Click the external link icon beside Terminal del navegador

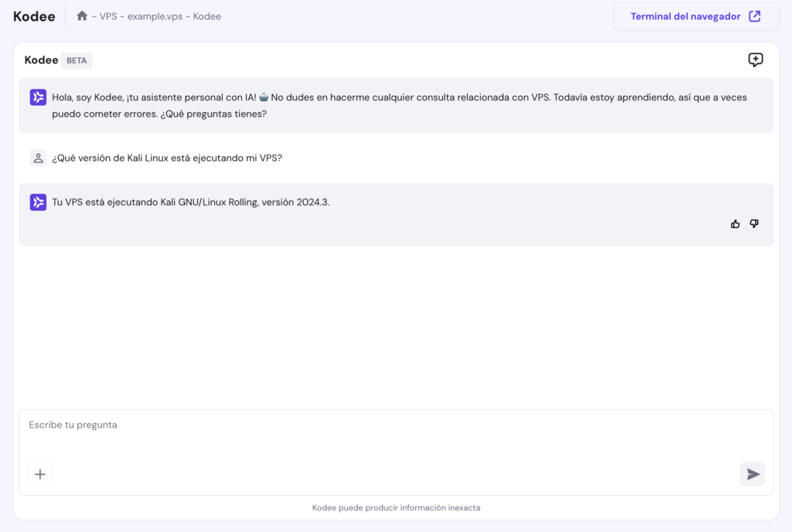pos(755,16)
